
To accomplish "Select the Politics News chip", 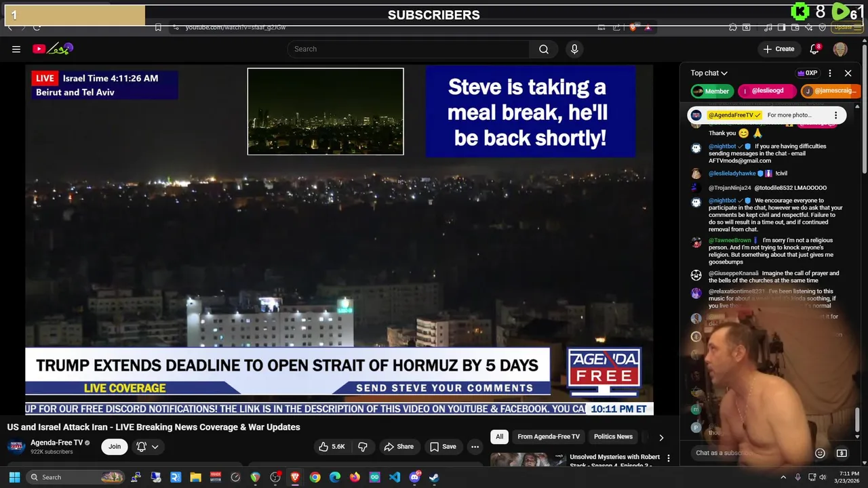I will point(613,436).
